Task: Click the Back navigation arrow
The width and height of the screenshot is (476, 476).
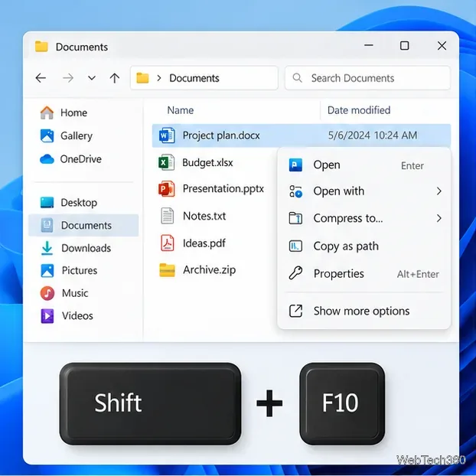Action: point(41,78)
